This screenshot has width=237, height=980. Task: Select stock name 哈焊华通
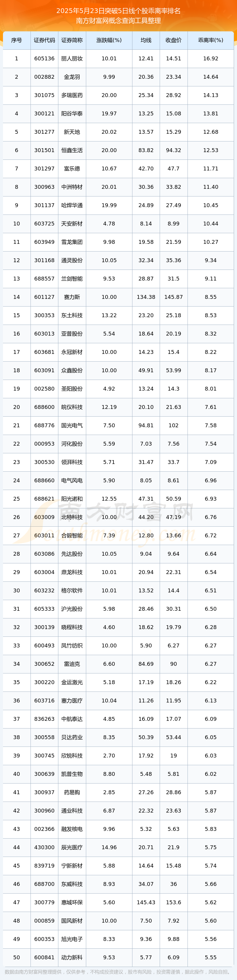click(x=72, y=205)
